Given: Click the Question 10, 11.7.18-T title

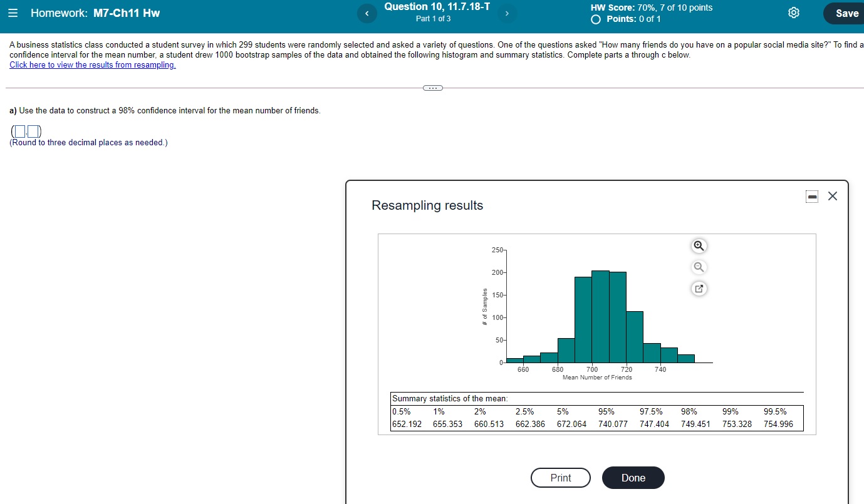Looking at the screenshot, I should tap(437, 7).
